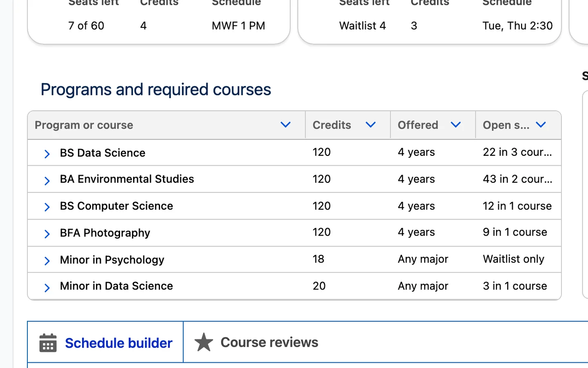The width and height of the screenshot is (588, 368).
Task: Click the 'Waitlist 4' seats value
Action: point(363,26)
